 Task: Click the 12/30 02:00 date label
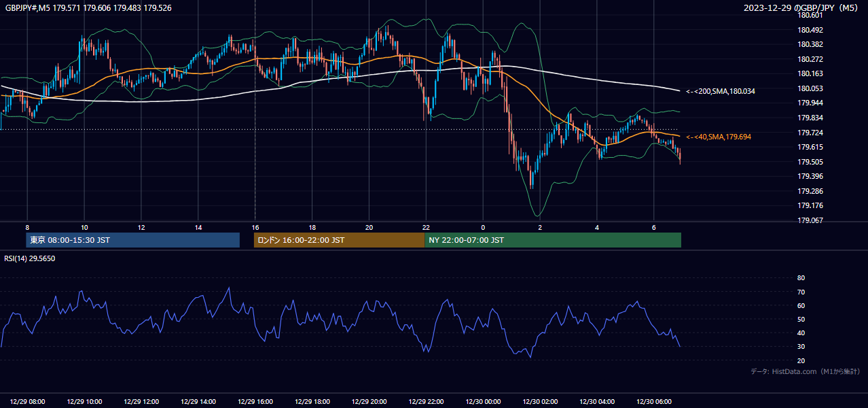(x=540, y=402)
